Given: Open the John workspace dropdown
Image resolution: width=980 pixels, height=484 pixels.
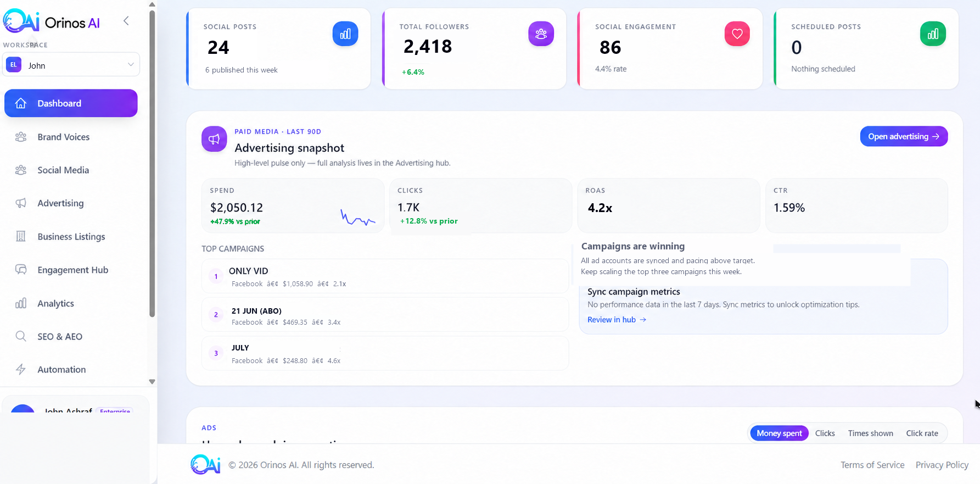Looking at the screenshot, I should 71,65.
